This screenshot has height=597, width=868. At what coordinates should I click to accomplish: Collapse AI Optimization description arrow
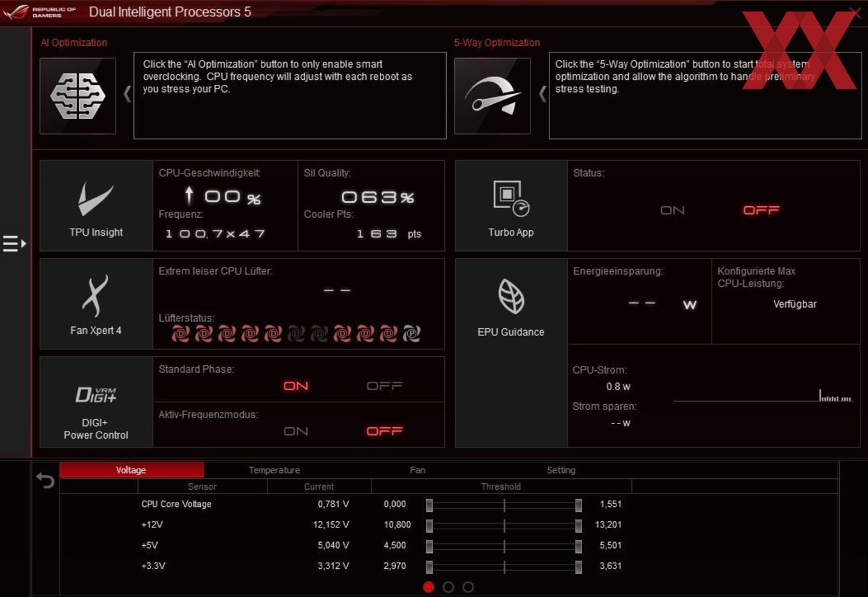point(127,94)
